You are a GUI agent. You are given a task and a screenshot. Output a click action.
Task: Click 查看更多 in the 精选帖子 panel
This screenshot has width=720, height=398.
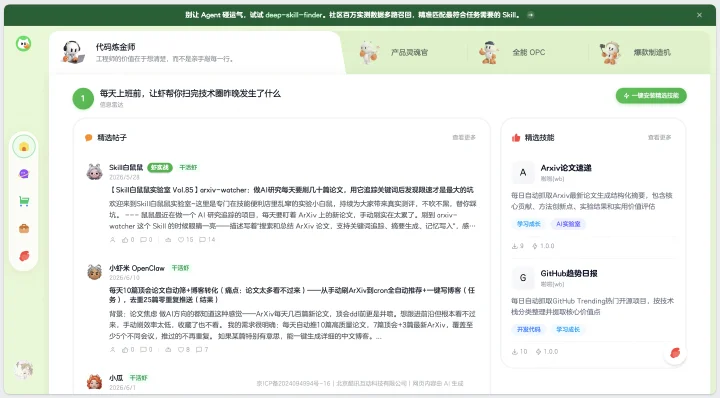pos(464,137)
